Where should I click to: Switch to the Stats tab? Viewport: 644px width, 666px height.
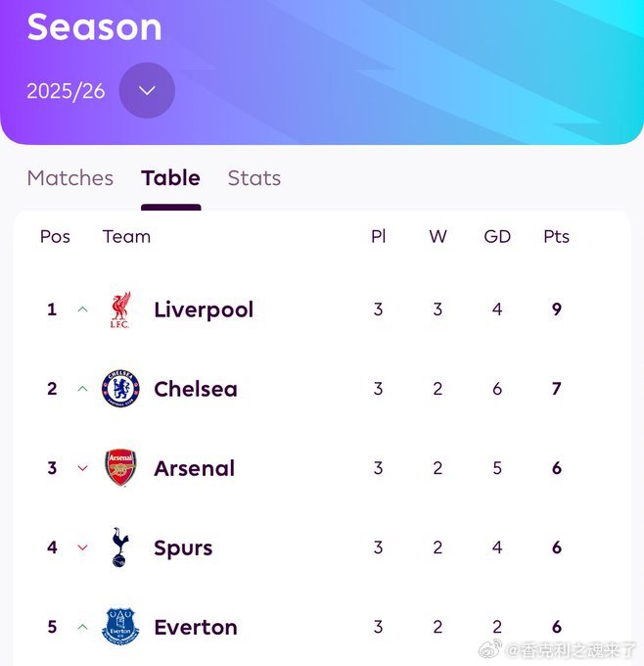pos(254,178)
